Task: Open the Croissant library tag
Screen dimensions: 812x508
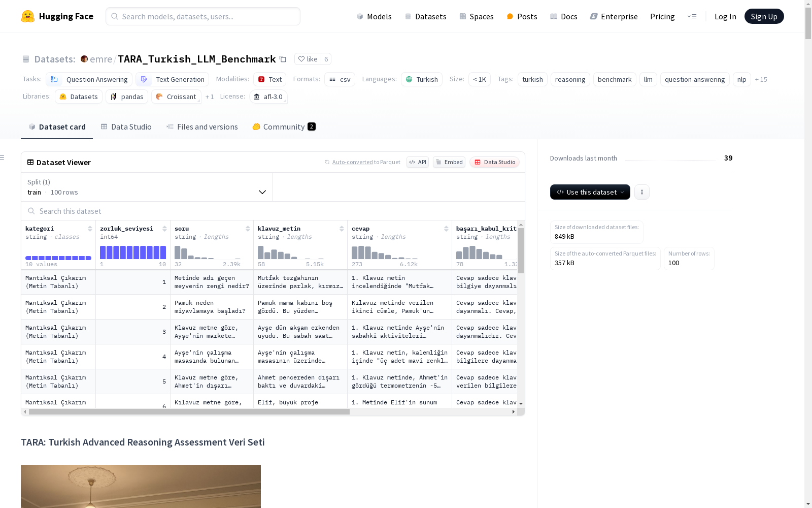Action: (x=176, y=97)
